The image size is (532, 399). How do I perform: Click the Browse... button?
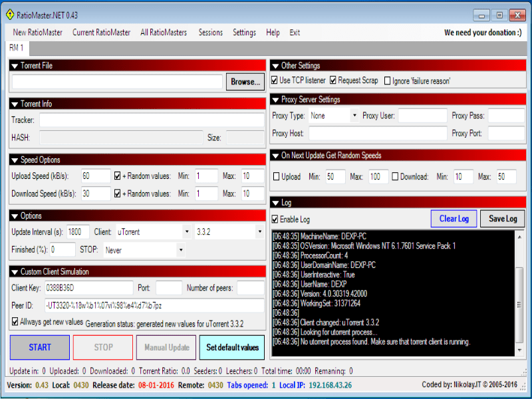[245, 82]
